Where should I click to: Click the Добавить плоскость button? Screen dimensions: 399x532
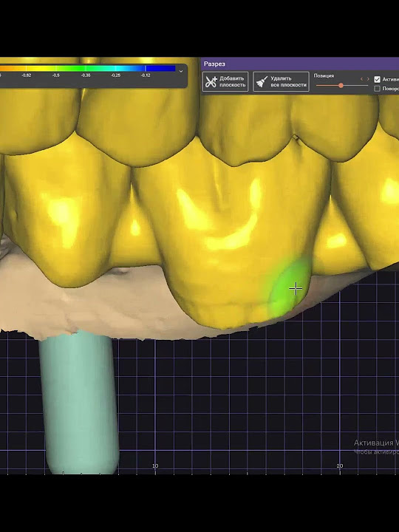pos(225,82)
